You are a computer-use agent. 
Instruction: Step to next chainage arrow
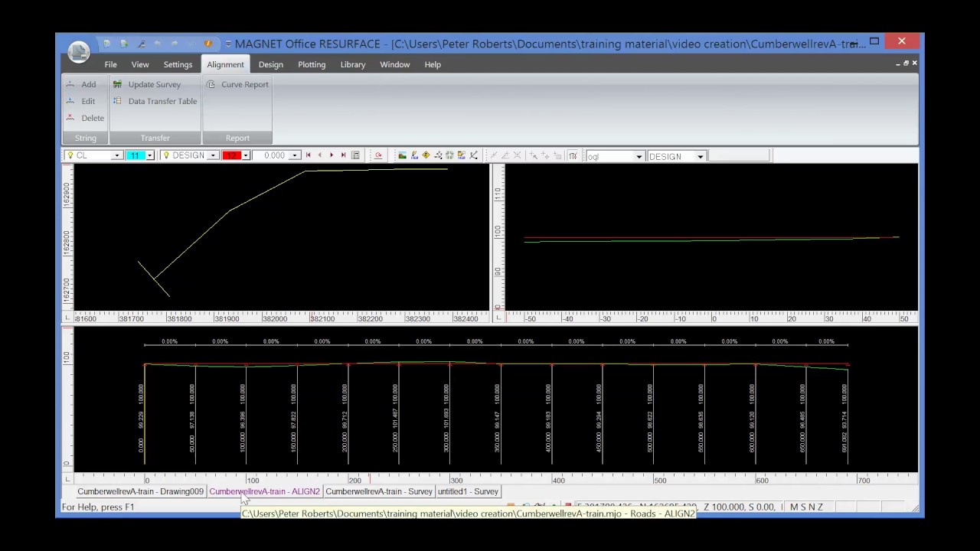pyautogui.click(x=332, y=155)
